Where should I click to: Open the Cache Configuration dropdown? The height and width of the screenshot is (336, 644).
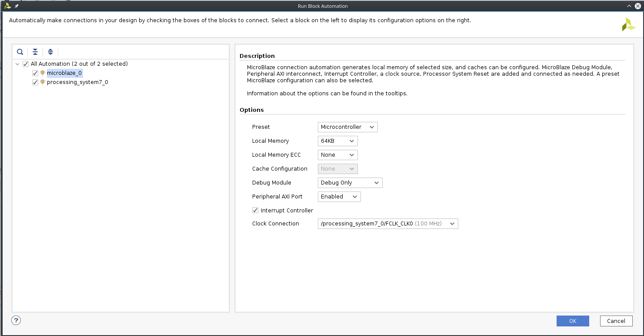pos(338,169)
